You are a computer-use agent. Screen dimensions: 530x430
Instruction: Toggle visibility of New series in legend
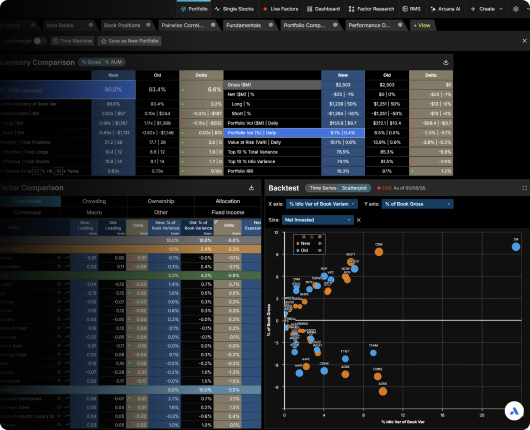click(x=320, y=243)
